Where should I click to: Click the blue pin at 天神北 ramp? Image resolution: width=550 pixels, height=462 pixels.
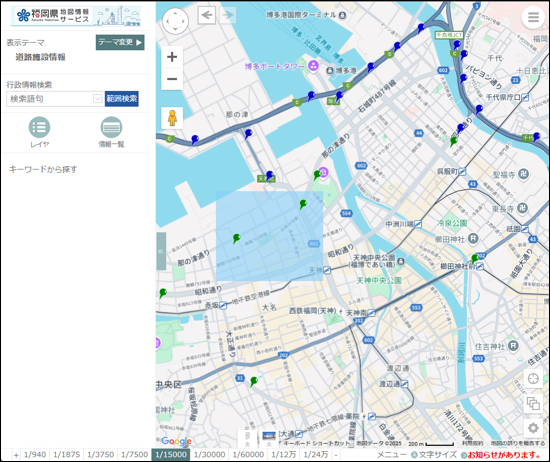pyautogui.click(x=269, y=175)
